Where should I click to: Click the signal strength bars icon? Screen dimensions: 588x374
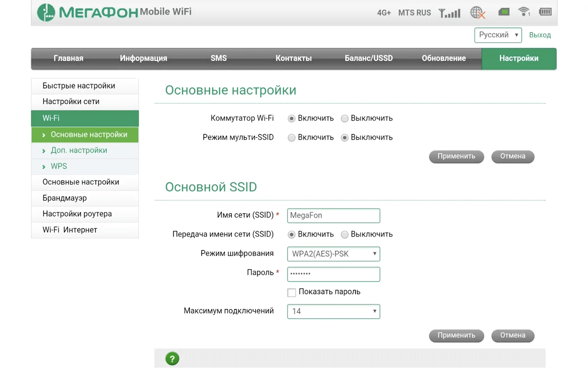pyautogui.click(x=449, y=13)
